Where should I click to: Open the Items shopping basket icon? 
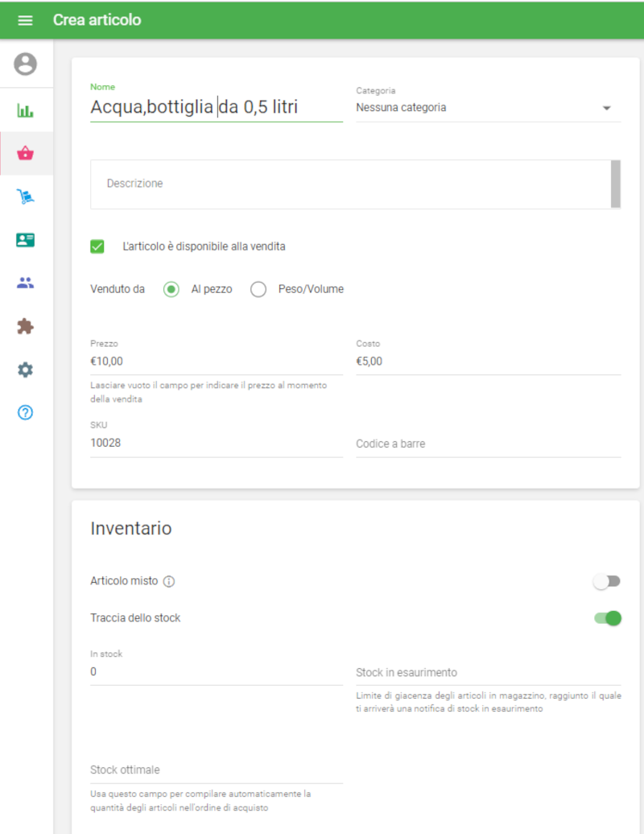(26, 154)
